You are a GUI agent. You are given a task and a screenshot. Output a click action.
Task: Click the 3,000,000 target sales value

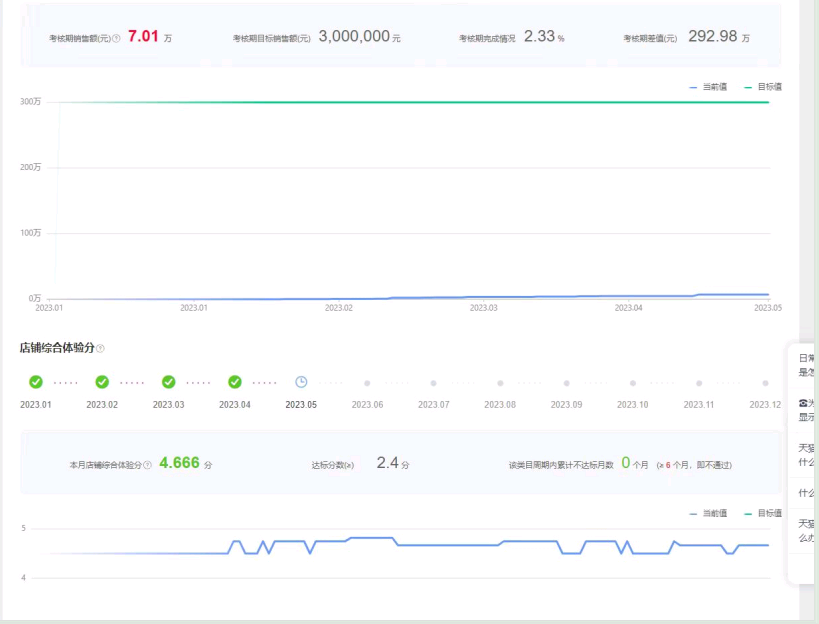[354, 36]
